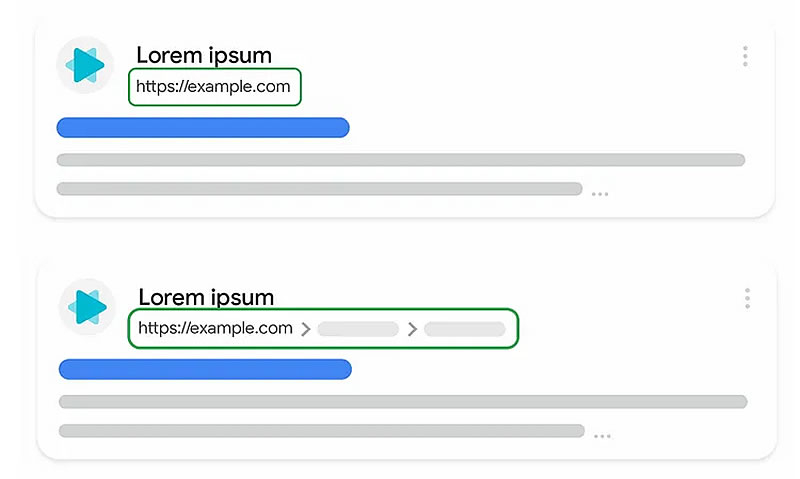Click the play favicon in bottom result
The image size is (800, 479).
pyautogui.click(x=87, y=307)
